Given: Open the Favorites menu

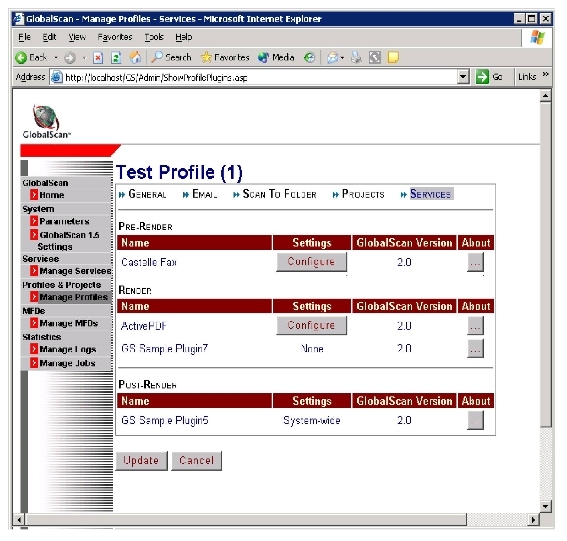Looking at the screenshot, I should click(x=115, y=37).
